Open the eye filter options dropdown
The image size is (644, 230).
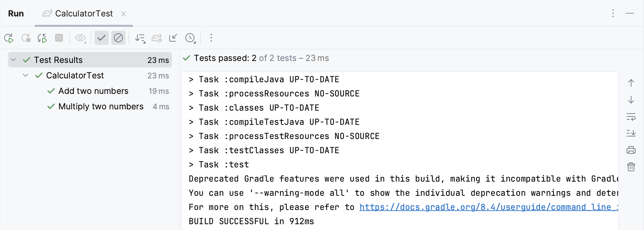click(x=80, y=38)
